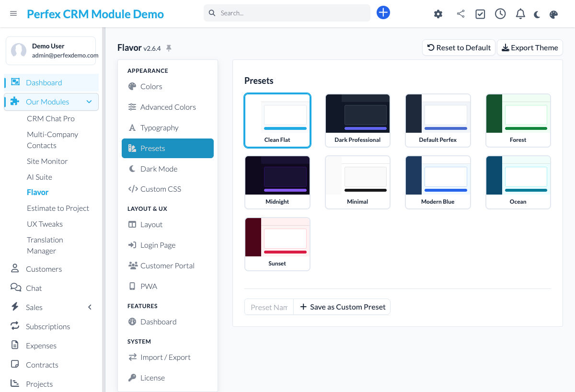Click the share icon in header
The height and width of the screenshot is (392, 575).
tap(460, 14)
